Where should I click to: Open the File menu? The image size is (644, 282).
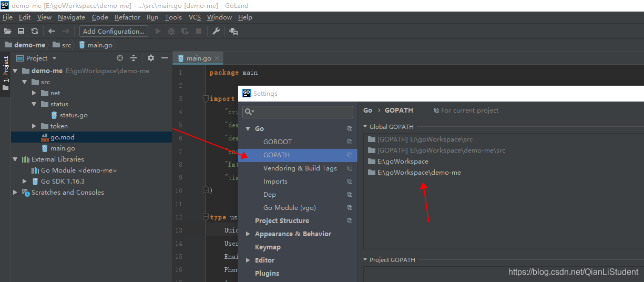(7, 17)
